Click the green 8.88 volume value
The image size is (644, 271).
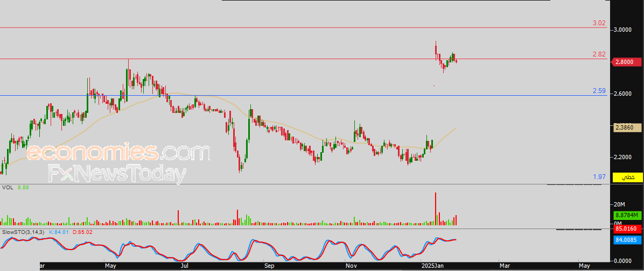[x=23, y=187]
